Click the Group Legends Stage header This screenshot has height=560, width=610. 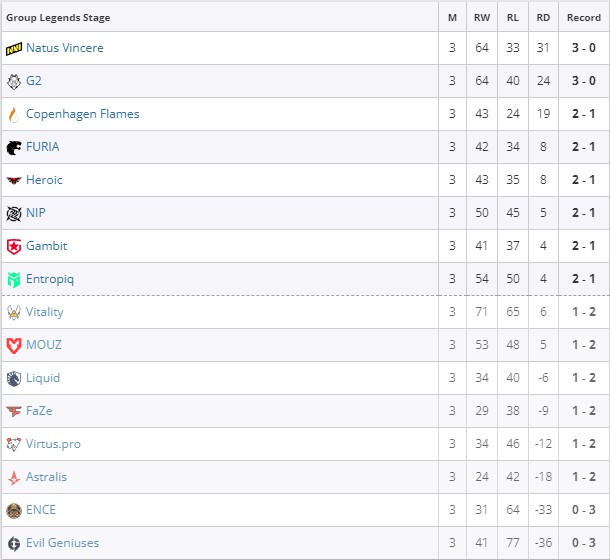click(58, 18)
